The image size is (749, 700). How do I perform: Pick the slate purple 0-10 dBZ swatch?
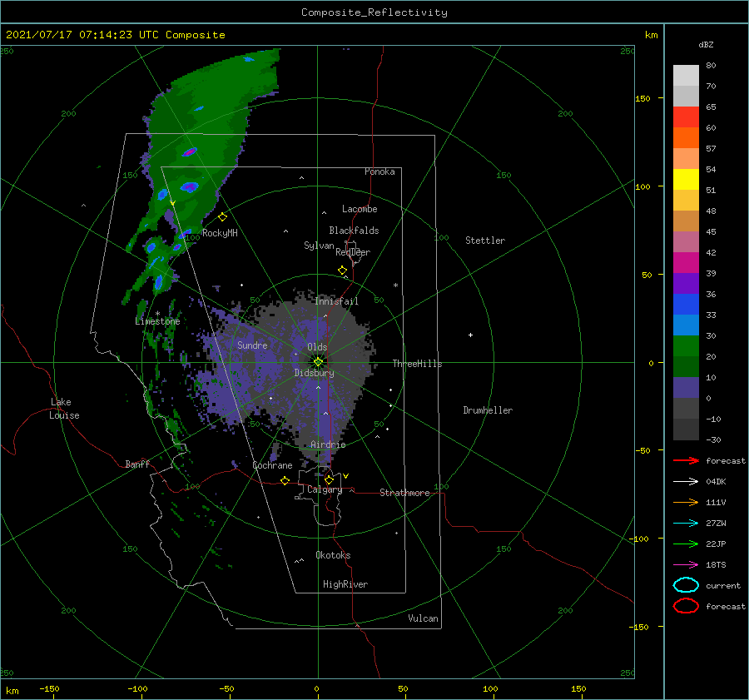pyautogui.click(x=686, y=387)
